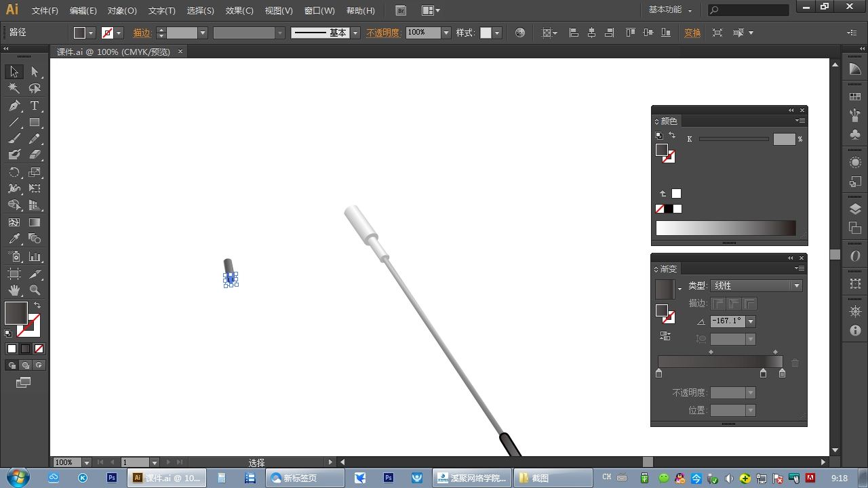Image resolution: width=868 pixels, height=488 pixels.
Task: Select the Eraser tool
Action: 35,155
